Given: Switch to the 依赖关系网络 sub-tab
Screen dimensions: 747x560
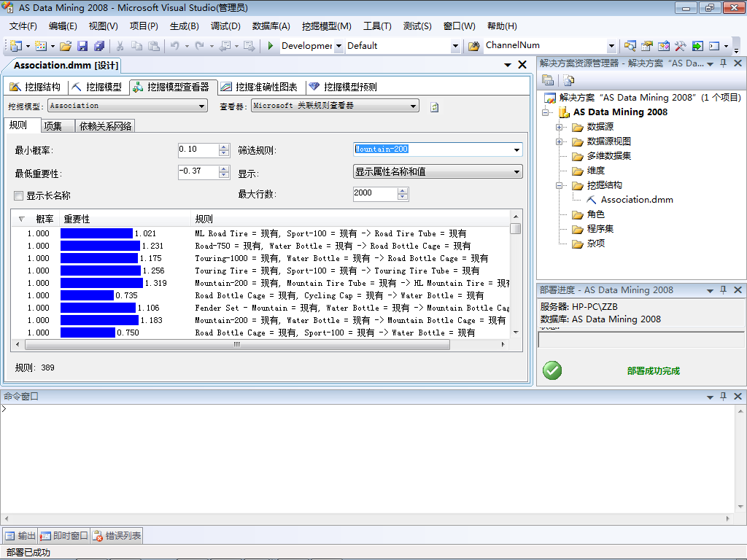Looking at the screenshot, I should coord(105,125).
